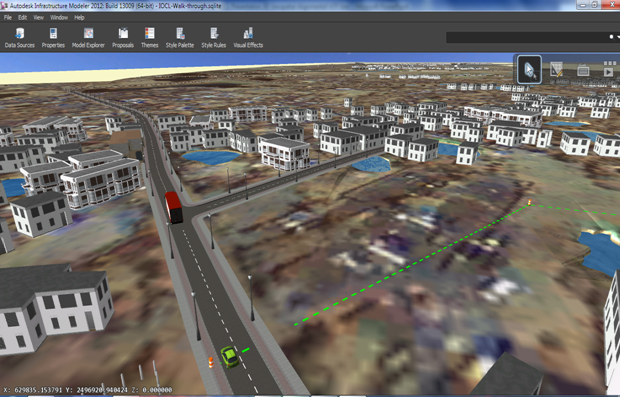Open Visual Effects settings
Image resolution: width=620 pixels, height=397 pixels.
(248, 38)
